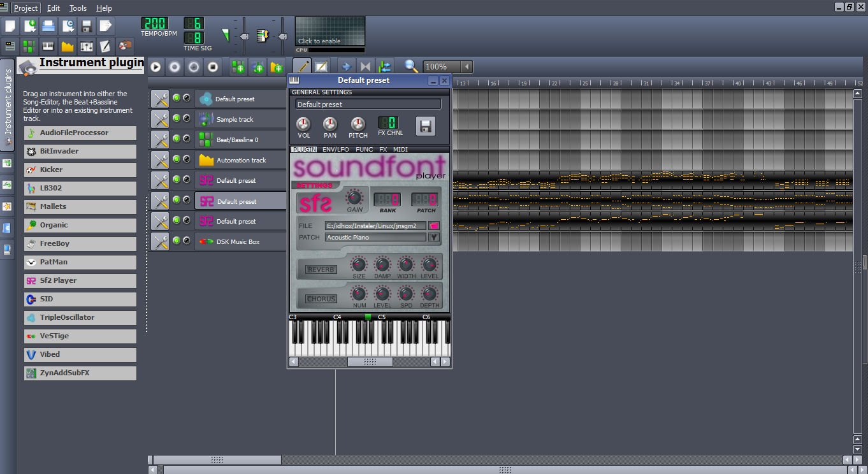868x474 pixels.
Task: Solo the Beat/Bassline 0 track
Action: coord(187,139)
